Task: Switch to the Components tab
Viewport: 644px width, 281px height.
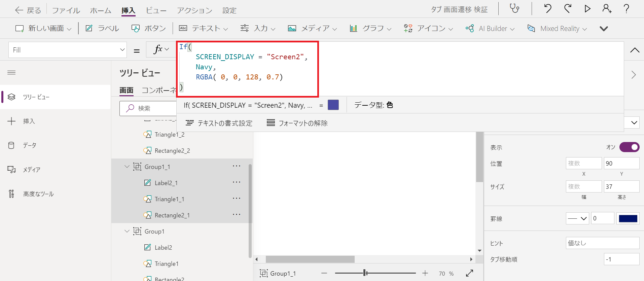Action: [x=159, y=90]
